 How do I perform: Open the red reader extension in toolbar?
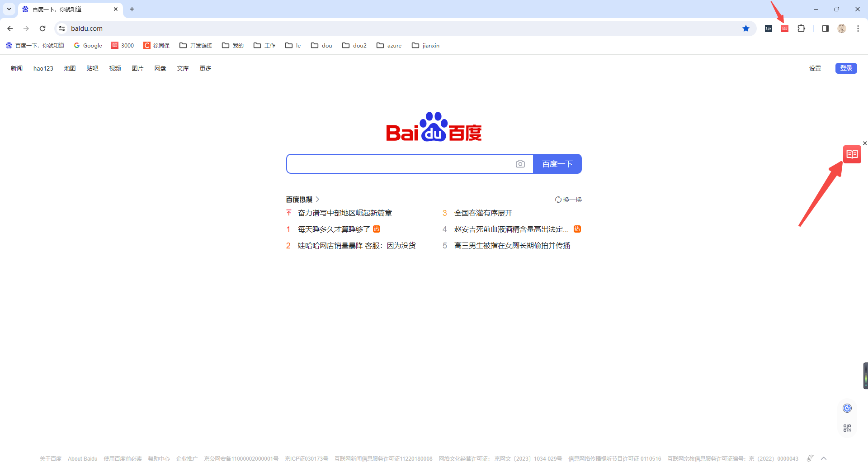(x=785, y=29)
